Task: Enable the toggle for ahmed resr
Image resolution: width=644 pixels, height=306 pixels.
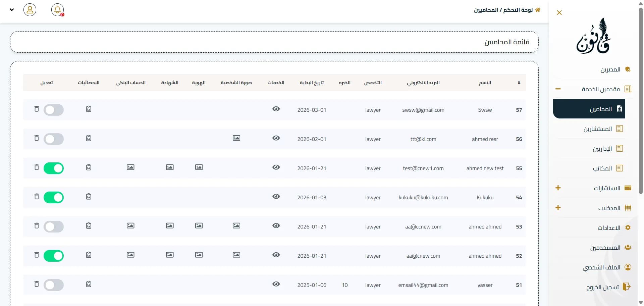Action: point(54,139)
